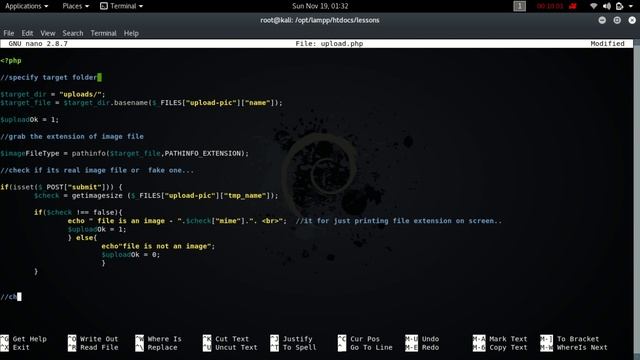Maximize the terminal window
The height and width of the screenshot is (360, 640).
coord(617,20)
